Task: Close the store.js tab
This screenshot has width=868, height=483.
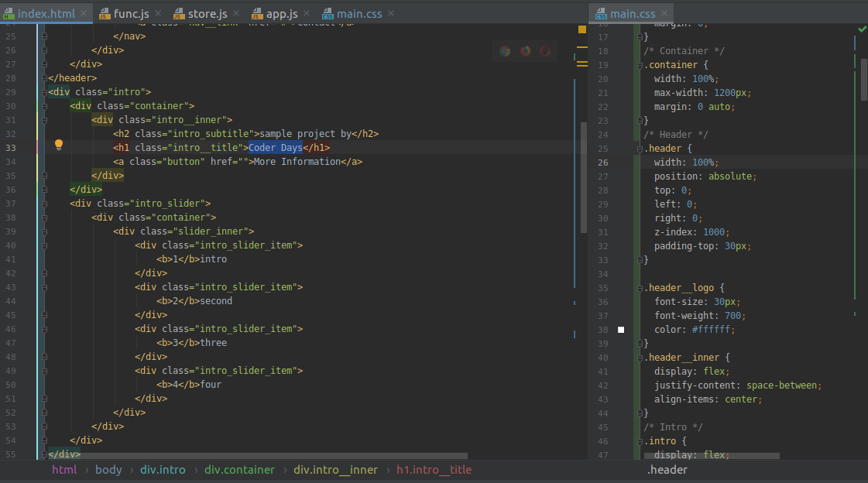Action: [236, 13]
